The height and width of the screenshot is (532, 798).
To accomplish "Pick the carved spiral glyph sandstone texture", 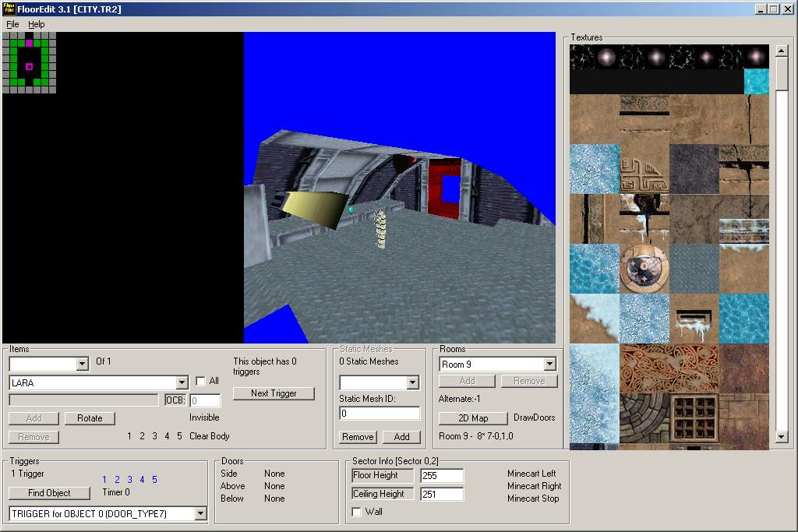I will coord(644,169).
